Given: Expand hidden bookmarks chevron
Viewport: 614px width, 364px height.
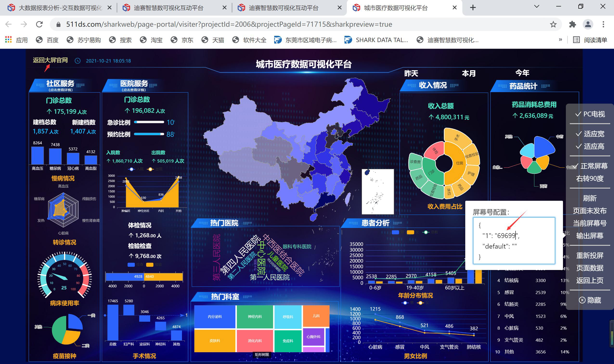Looking at the screenshot, I should click(x=561, y=40).
